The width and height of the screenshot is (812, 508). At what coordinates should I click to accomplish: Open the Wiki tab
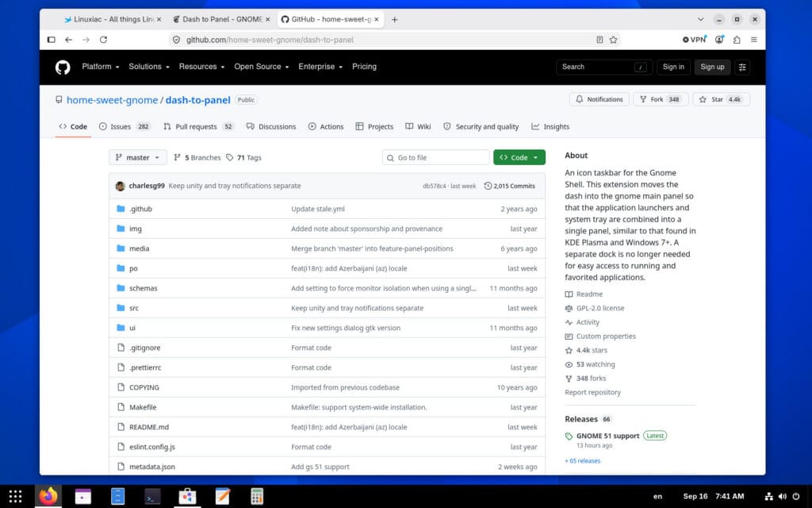[x=418, y=126]
